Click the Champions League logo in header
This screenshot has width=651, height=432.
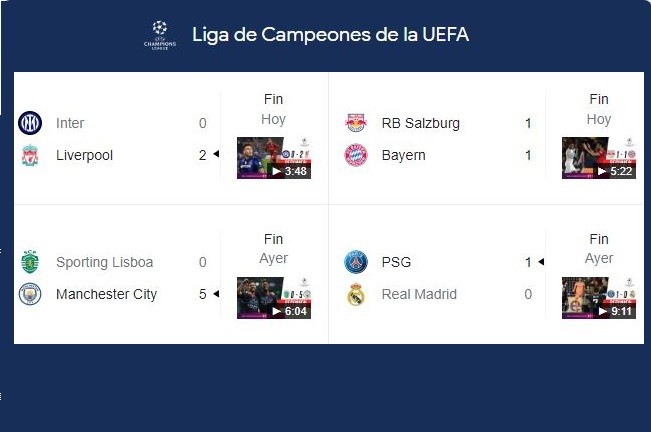160,35
